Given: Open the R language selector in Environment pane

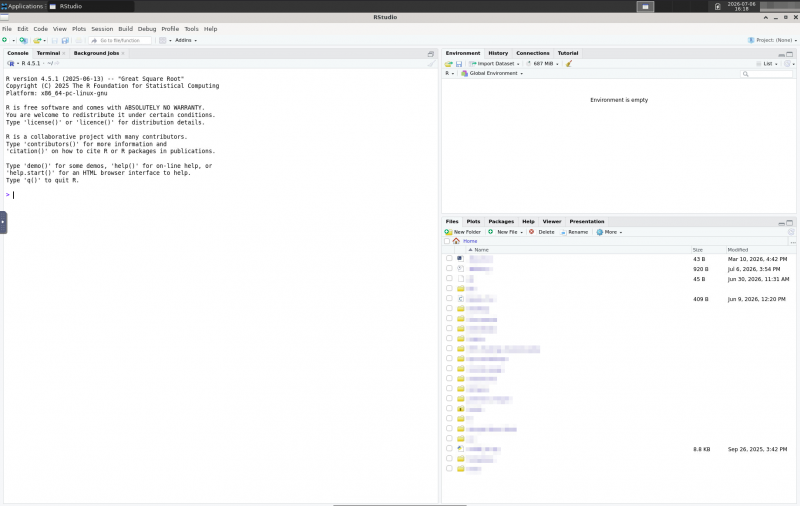Looking at the screenshot, I should click(x=449, y=73).
